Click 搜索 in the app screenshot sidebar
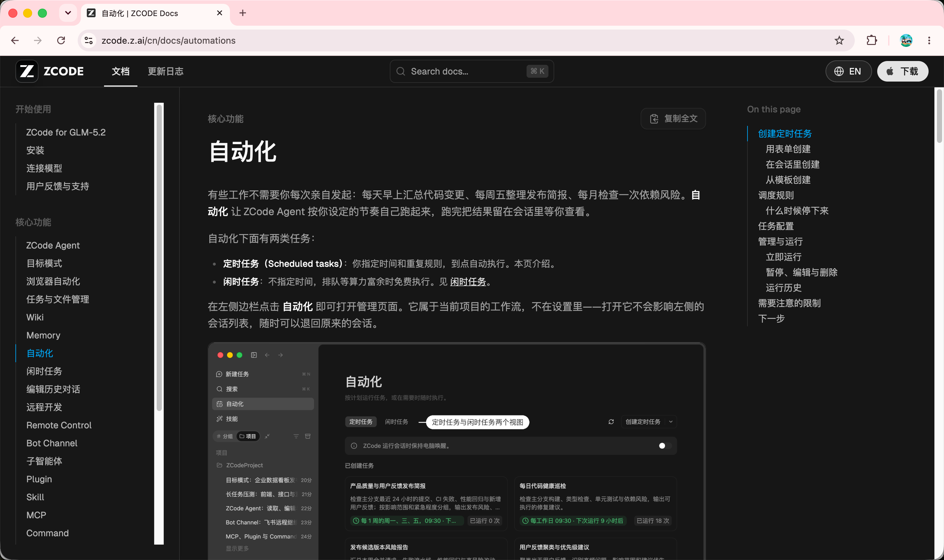The height and width of the screenshot is (560, 944). tap(263, 389)
